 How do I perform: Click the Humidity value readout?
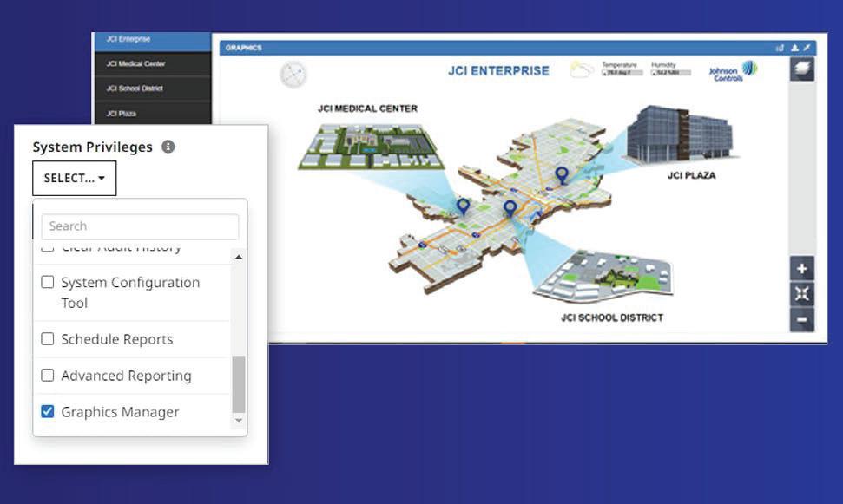pyautogui.click(x=670, y=73)
